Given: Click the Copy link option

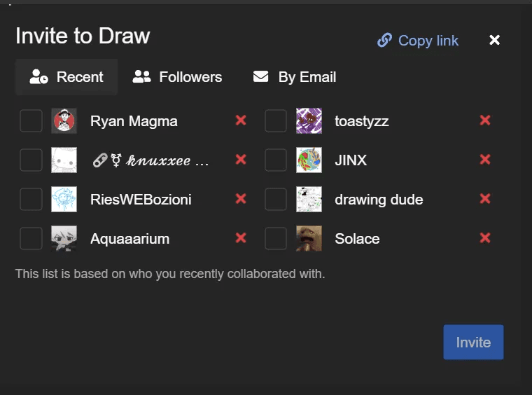Looking at the screenshot, I should (418, 41).
